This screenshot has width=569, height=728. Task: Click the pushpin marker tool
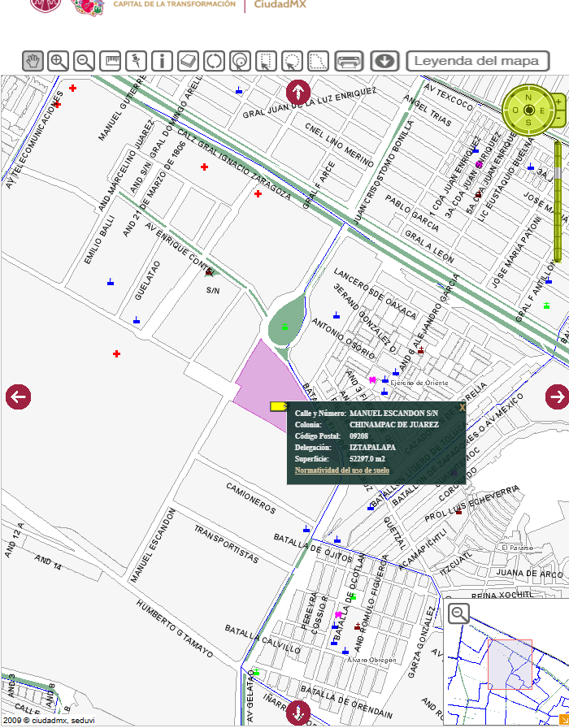click(137, 61)
